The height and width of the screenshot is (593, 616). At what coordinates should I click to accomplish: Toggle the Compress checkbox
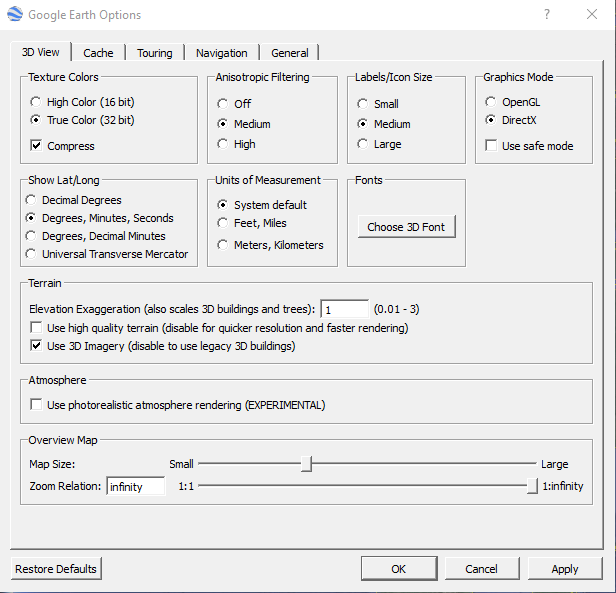(36, 146)
